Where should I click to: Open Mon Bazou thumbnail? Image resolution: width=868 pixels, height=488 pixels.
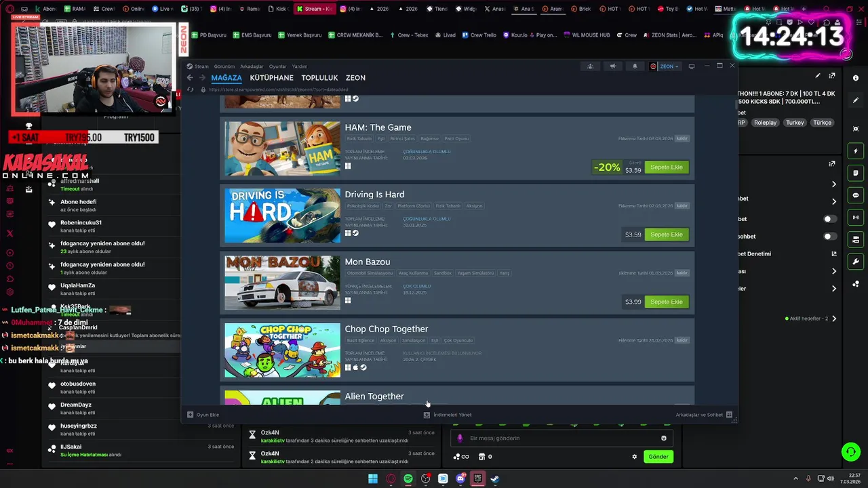[282, 283]
